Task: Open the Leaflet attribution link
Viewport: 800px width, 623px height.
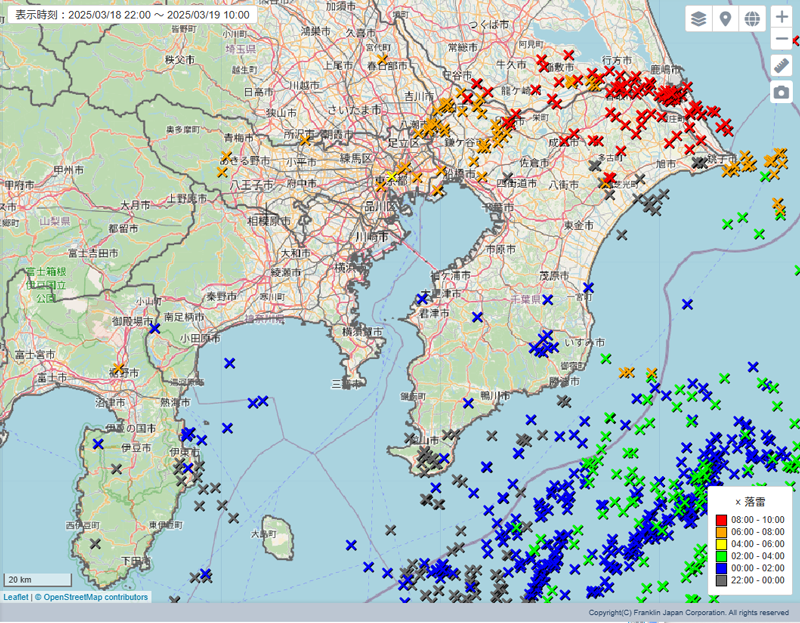Action: [x=15, y=597]
